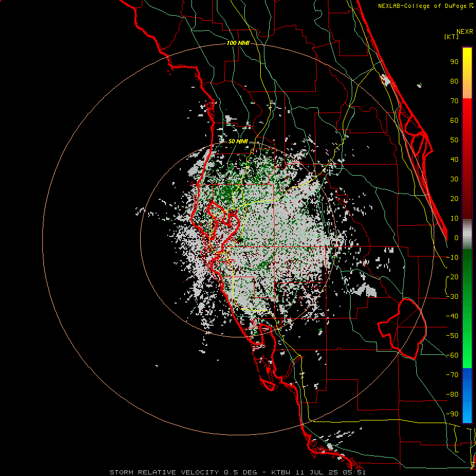The image size is (476, 476).
Task: Pick the green inbound segment of the color bar
Action: coord(467,308)
